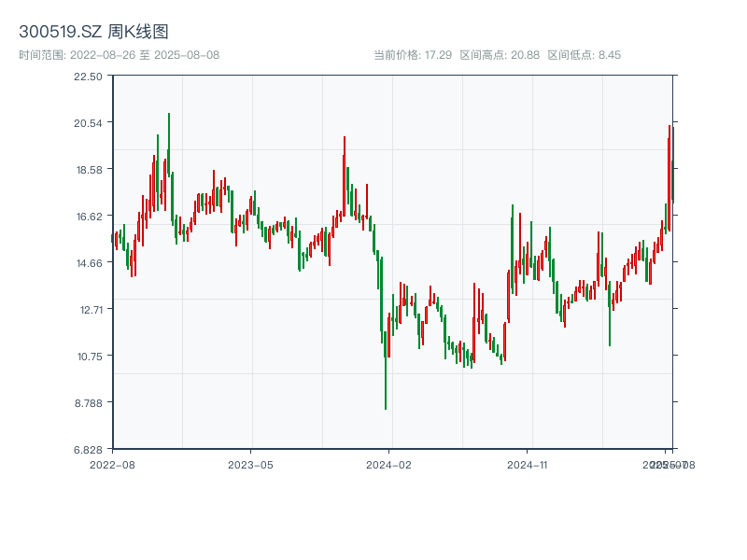Click the 2022-08 x-axis date label
Image resolution: width=747 pixels, height=560 pixels.
tap(112, 464)
